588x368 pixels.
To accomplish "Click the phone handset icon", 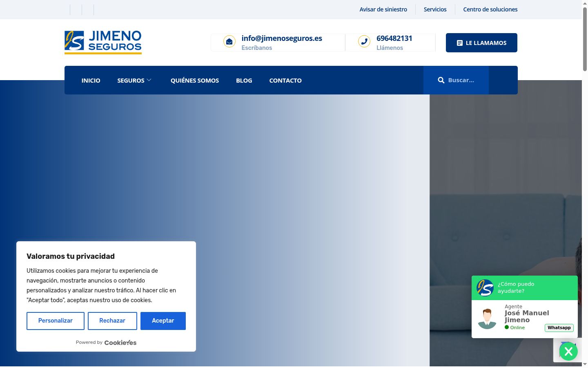I will (x=364, y=41).
